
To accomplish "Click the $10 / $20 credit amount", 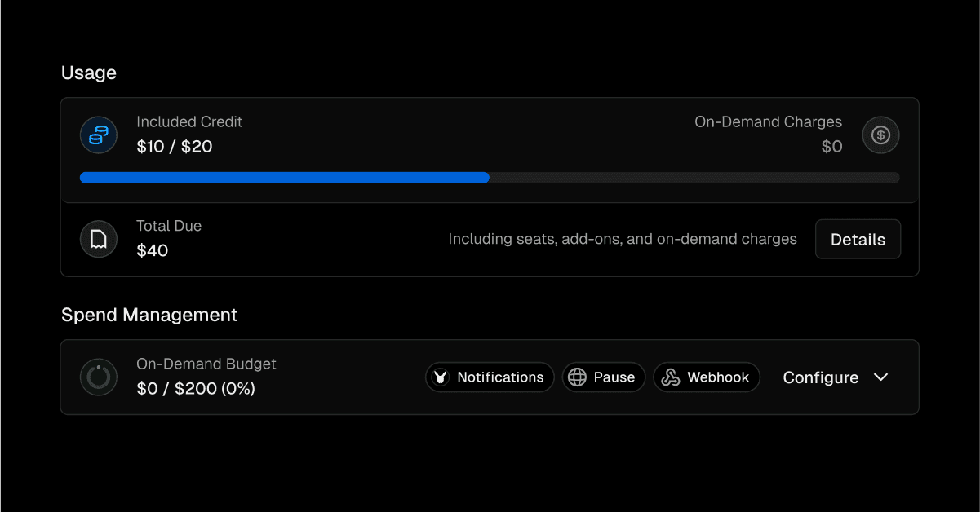I will pos(175,147).
